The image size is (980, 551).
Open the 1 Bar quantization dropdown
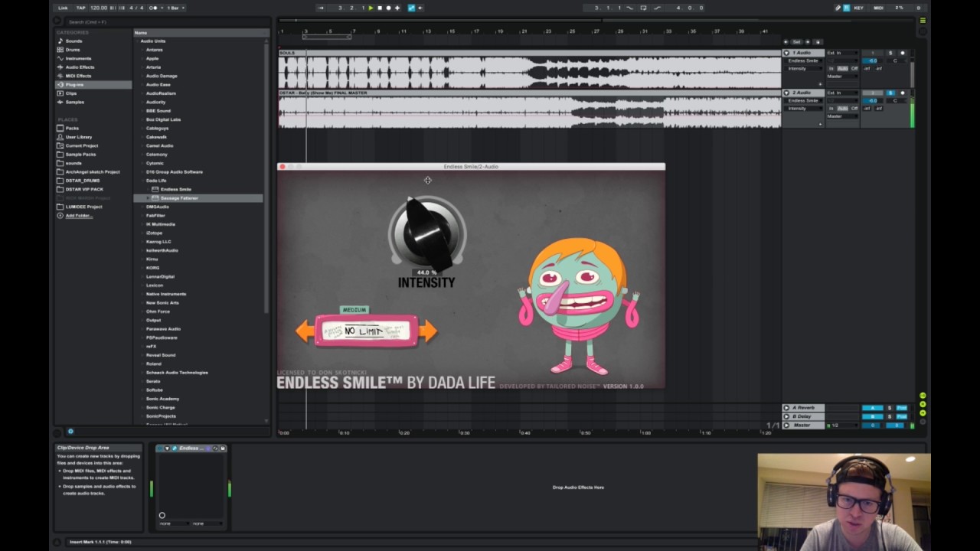coord(175,8)
